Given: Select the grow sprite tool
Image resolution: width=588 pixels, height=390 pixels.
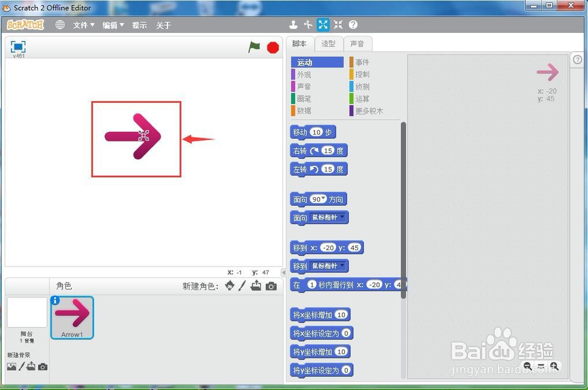Looking at the screenshot, I should tap(323, 25).
